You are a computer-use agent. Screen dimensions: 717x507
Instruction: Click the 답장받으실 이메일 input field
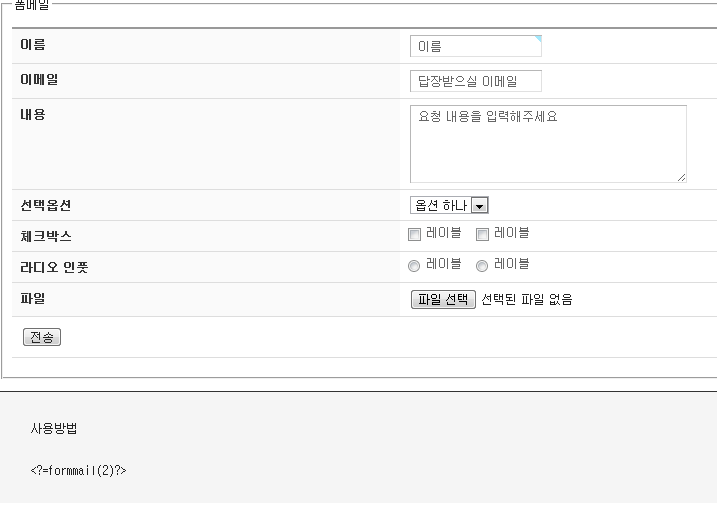[x=475, y=81]
